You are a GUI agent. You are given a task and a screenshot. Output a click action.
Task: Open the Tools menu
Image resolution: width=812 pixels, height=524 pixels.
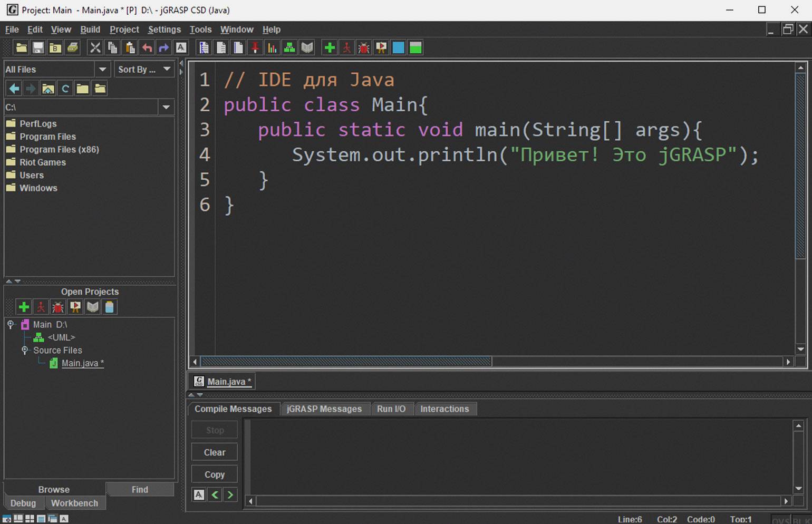click(200, 30)
